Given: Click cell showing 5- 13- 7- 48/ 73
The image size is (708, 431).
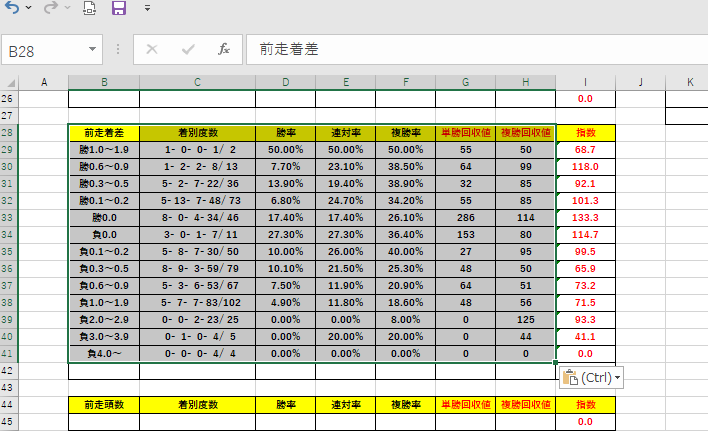Looking at the screenshot, I should [x=197, y=200].
